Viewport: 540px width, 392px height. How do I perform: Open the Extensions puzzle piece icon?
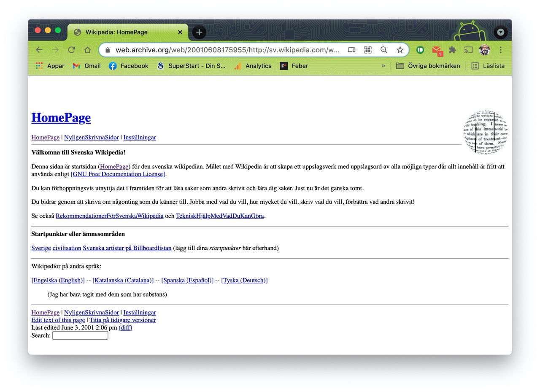pos(452,50)
